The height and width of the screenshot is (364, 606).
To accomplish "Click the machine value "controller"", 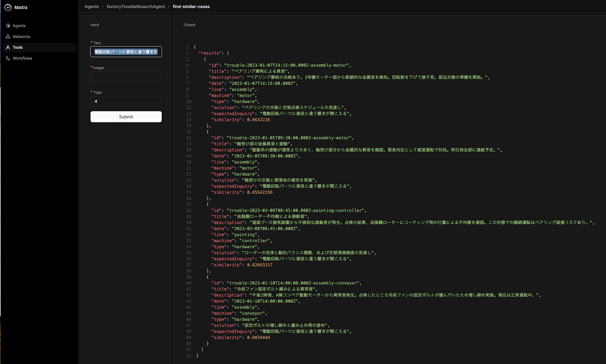I will [255, 241].
